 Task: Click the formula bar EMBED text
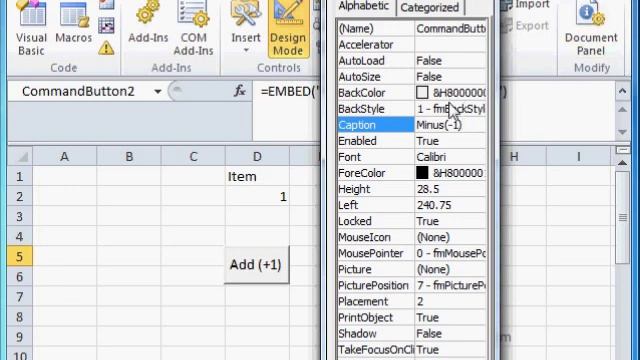[x=288, y=91]
